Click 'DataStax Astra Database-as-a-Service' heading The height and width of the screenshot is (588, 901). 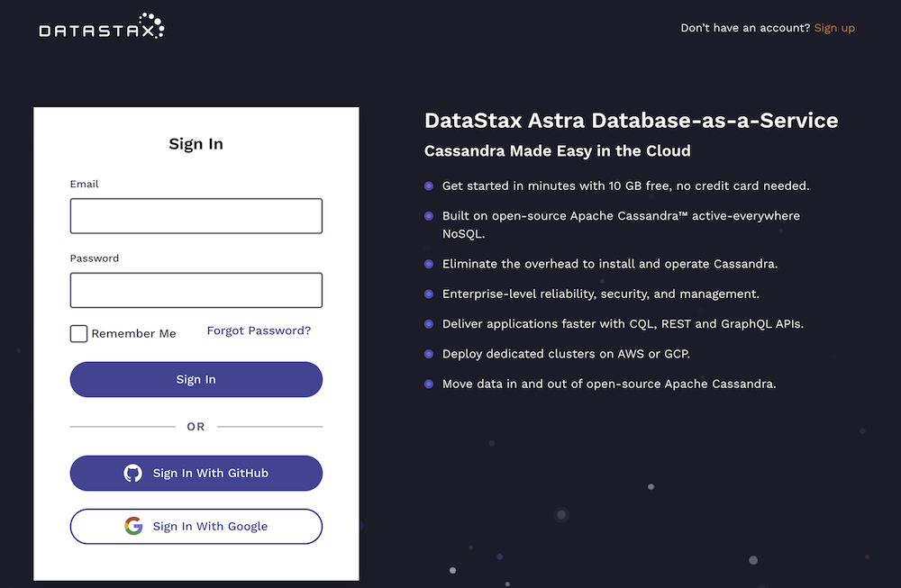click(631, 121)
